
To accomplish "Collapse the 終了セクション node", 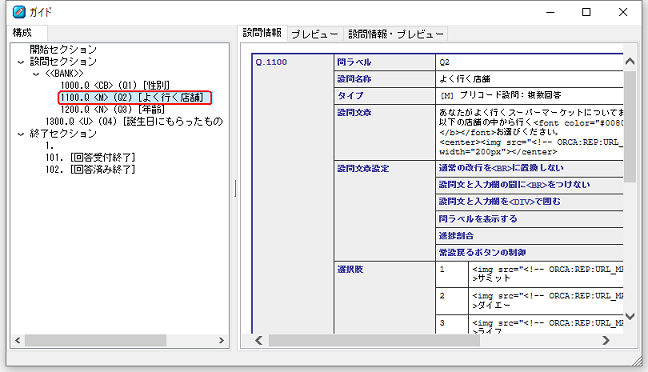I will click(21, 134).
